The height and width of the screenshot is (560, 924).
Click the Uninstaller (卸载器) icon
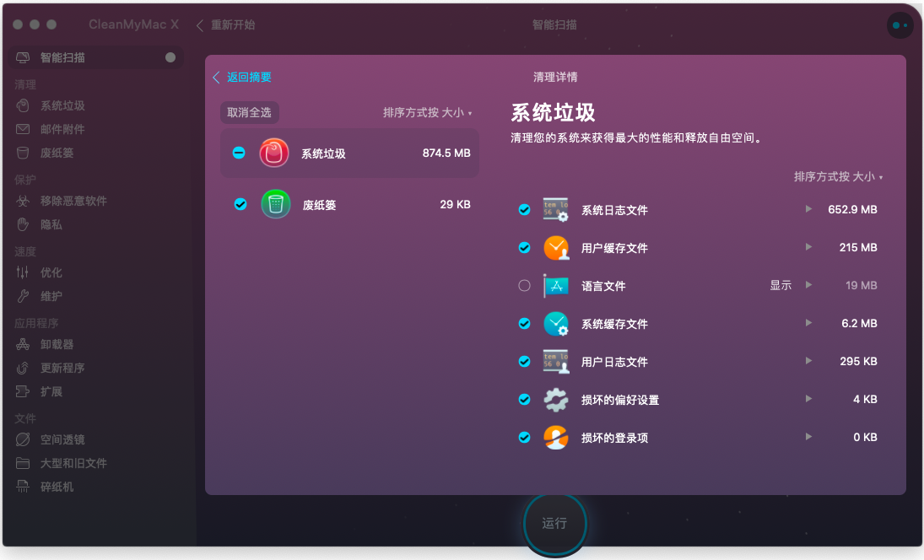tap(23, 344)
